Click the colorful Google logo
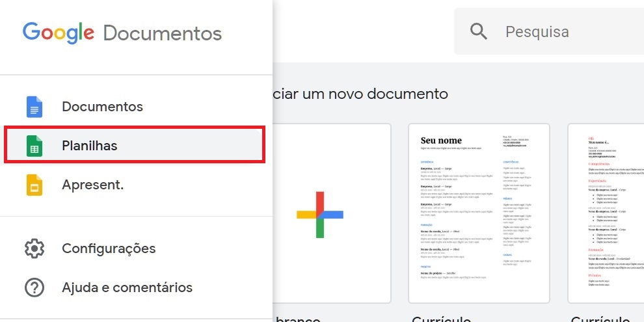Viewport: 644px width, 322px height. tap(59, 33)
